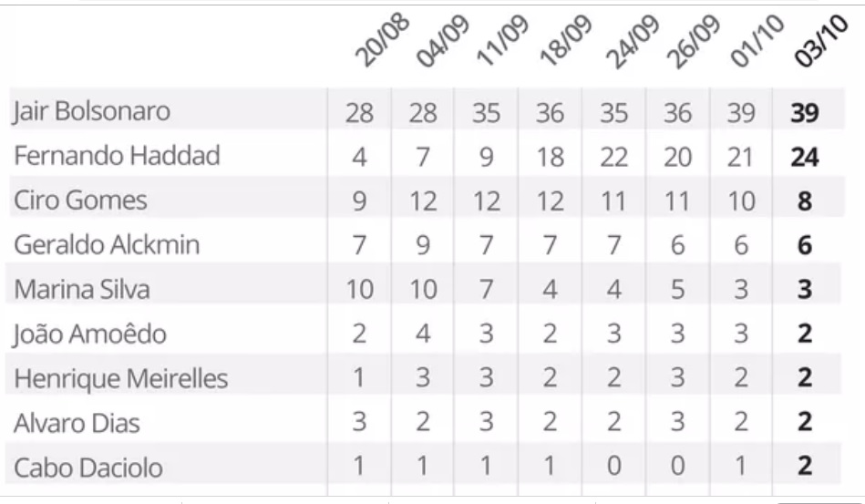The height and width of the screenshot is (504, 865).
Task: Select the Jair Bolsonaro row label
Action: tap(91, 112)
